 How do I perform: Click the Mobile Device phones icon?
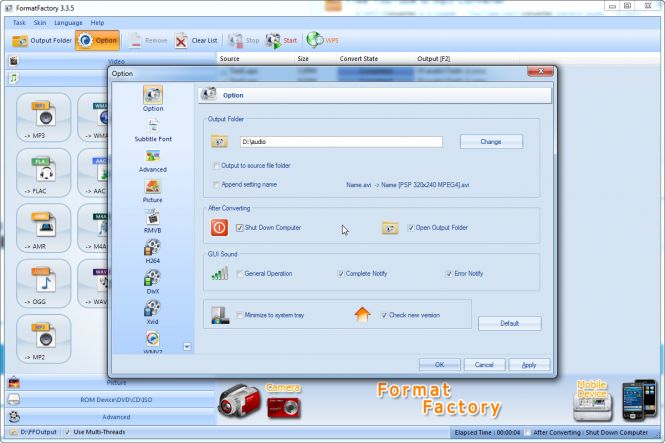[x=639, y=400]
